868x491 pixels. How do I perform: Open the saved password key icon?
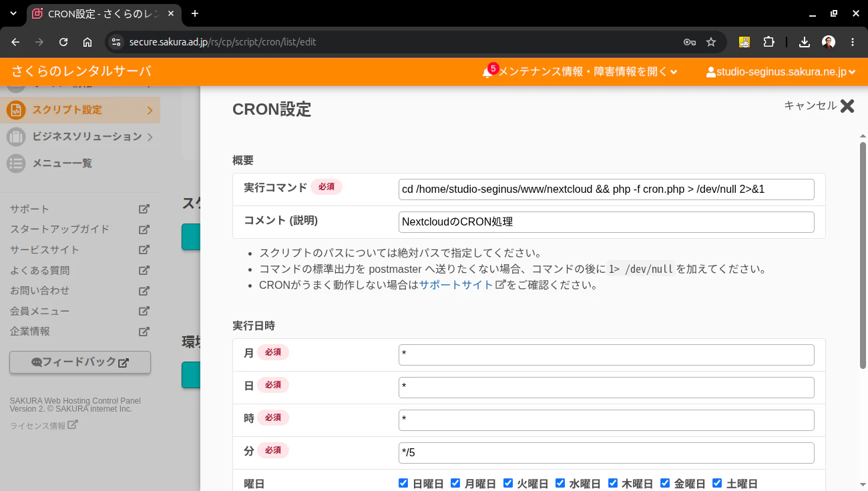coord(690,42)
